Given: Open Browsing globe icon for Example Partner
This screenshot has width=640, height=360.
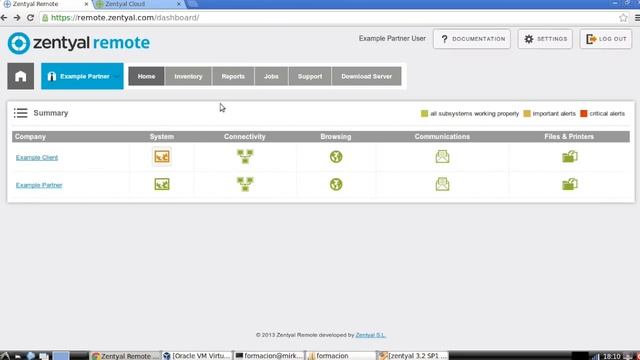Looking at the screenshot, I should pos(336,184).
